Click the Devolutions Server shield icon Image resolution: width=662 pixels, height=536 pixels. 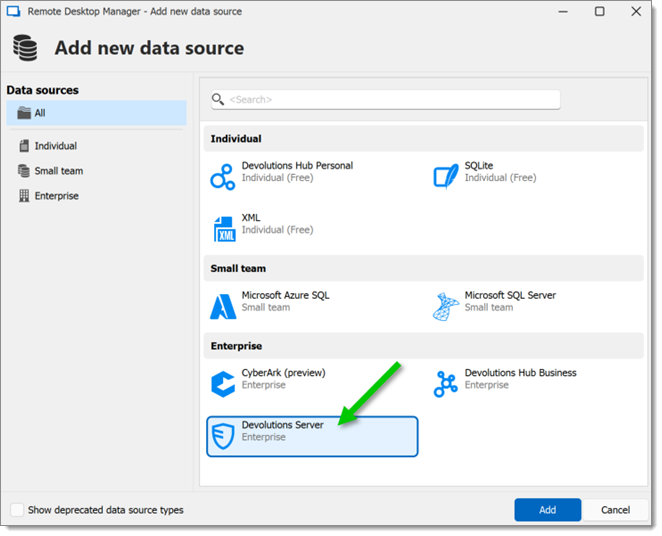(x=223, y=436)
